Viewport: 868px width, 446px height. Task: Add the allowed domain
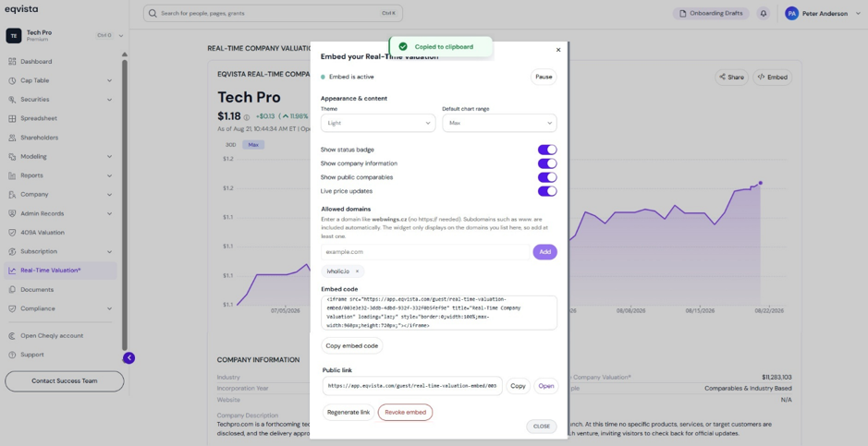[x=545, y=252]
